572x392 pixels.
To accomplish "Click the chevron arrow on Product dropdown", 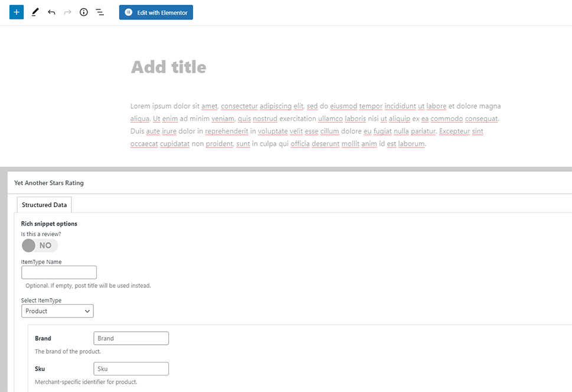I will click(87, 311).
